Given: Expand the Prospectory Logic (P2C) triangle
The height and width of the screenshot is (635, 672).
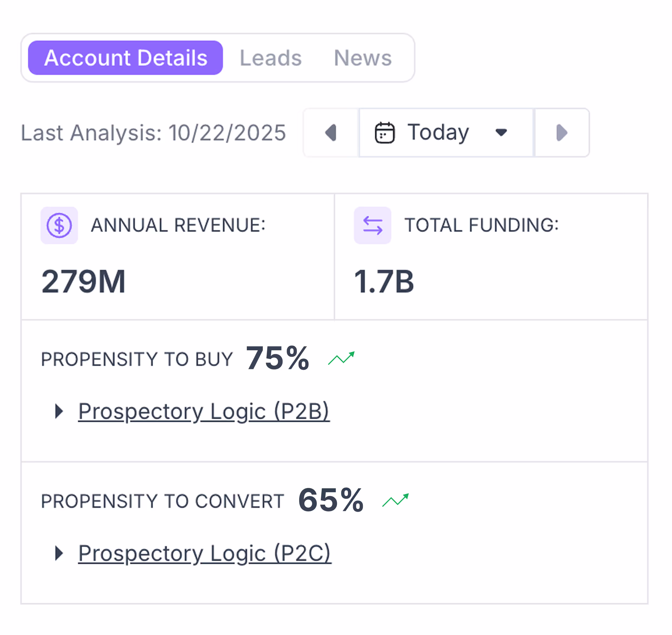Looking at the screenshot, I should [59, 553].
